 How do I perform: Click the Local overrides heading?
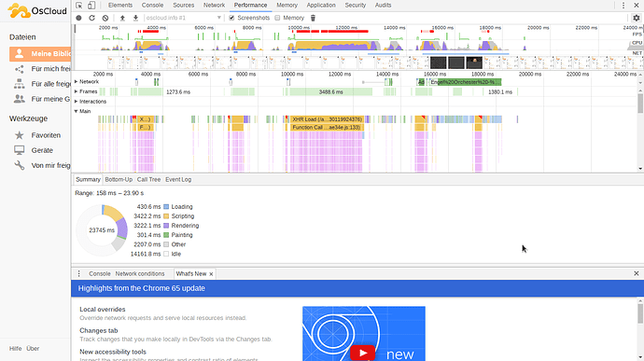point(103,310)
